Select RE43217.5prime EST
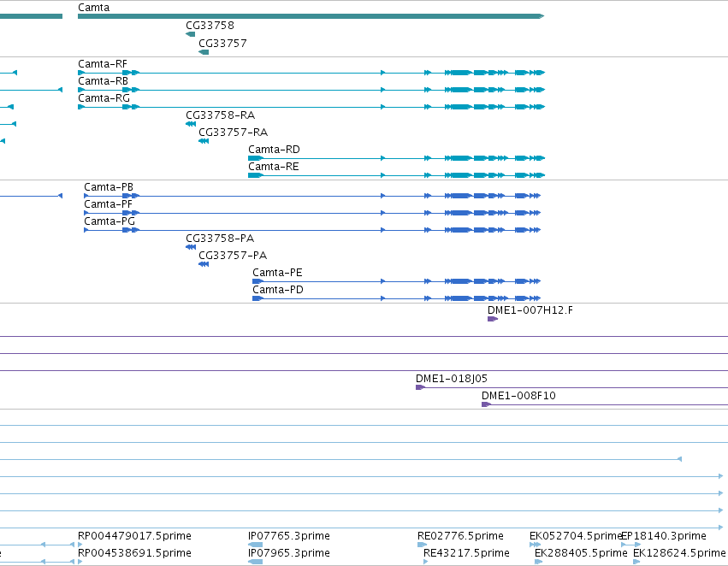This screenshot has height=566, width=728. click(x=466, y=553)
